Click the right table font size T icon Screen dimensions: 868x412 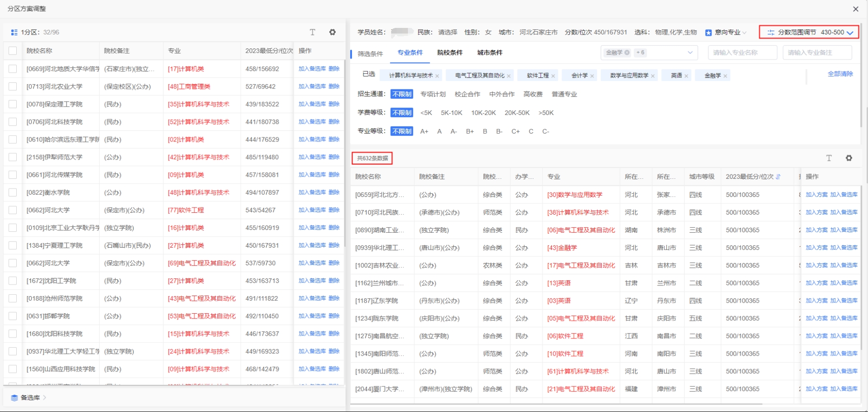coord(829,158)
